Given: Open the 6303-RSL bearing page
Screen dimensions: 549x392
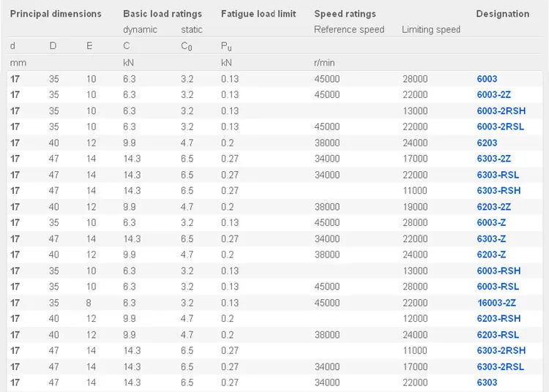Looking at the screenshot, I should tap(498, 175).
